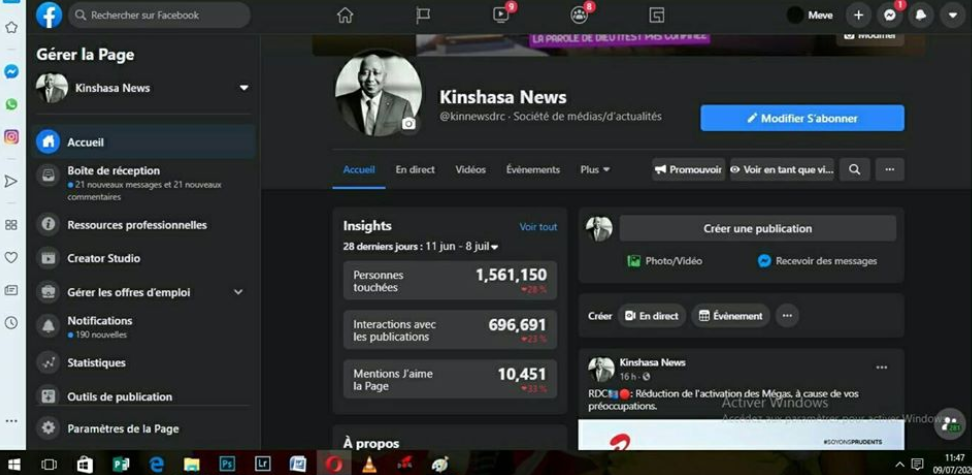Open the Opera sidebar three-dot menu
Image resolution: width=972 pixels, height=475 pixels.
11,420
